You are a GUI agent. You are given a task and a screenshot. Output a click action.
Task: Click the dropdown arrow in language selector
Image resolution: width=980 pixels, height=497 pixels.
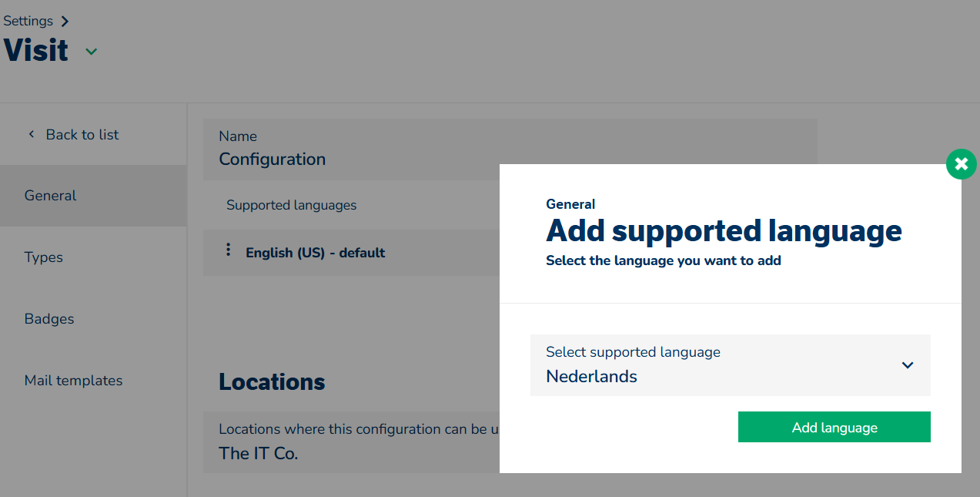pos(908,365)
